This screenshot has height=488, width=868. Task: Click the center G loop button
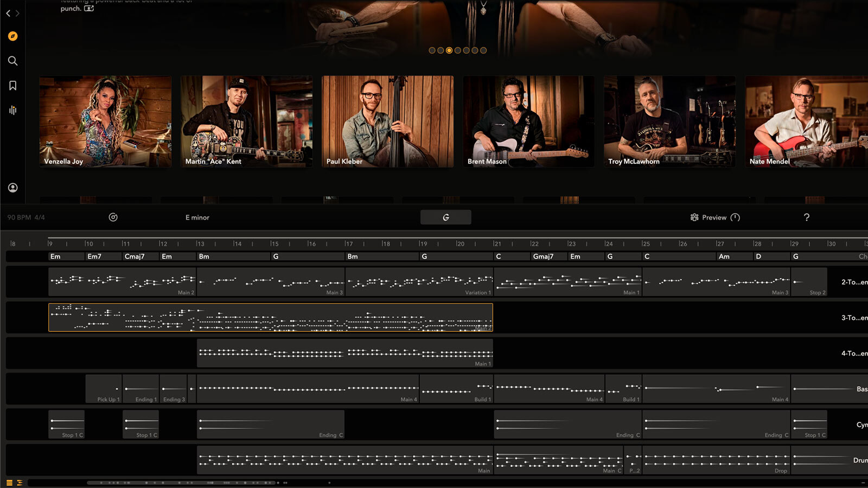point(445,217)
